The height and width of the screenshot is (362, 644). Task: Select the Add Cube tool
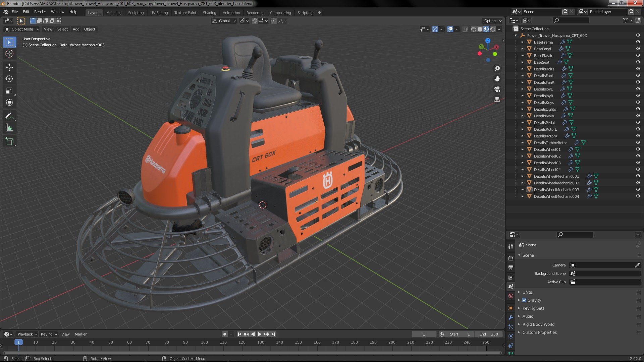pos(9,141)
